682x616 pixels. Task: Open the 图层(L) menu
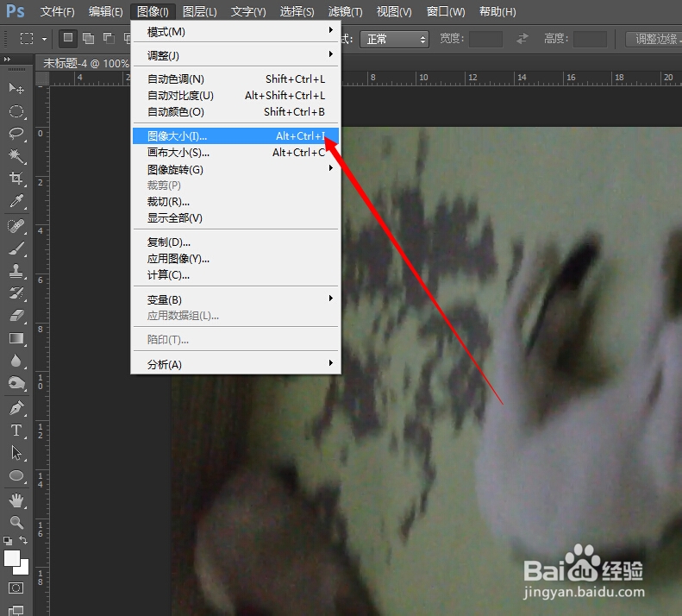coord(200,12)
